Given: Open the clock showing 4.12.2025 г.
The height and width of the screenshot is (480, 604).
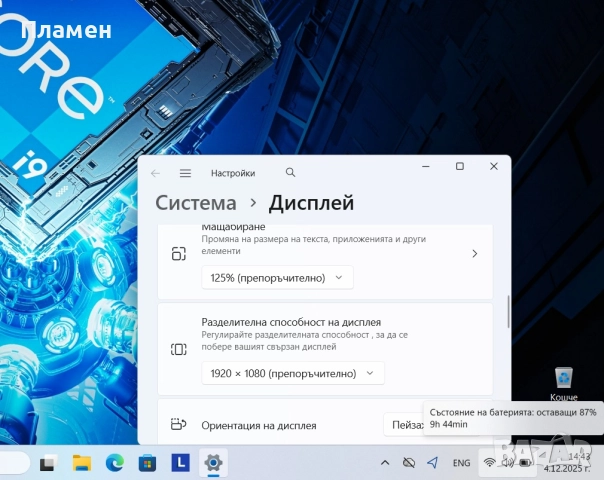Looking at the screenshot, I should (567, 463).
